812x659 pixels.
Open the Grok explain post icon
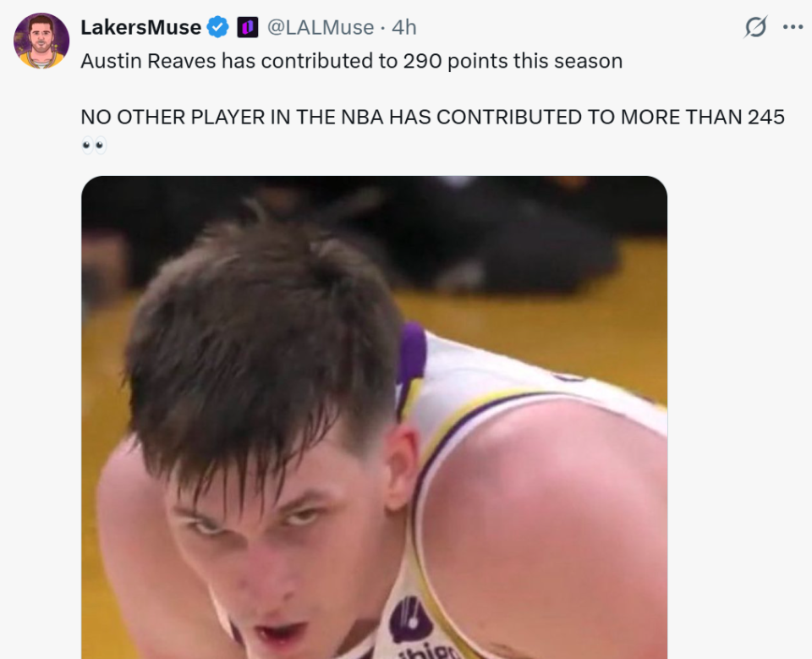755,28
